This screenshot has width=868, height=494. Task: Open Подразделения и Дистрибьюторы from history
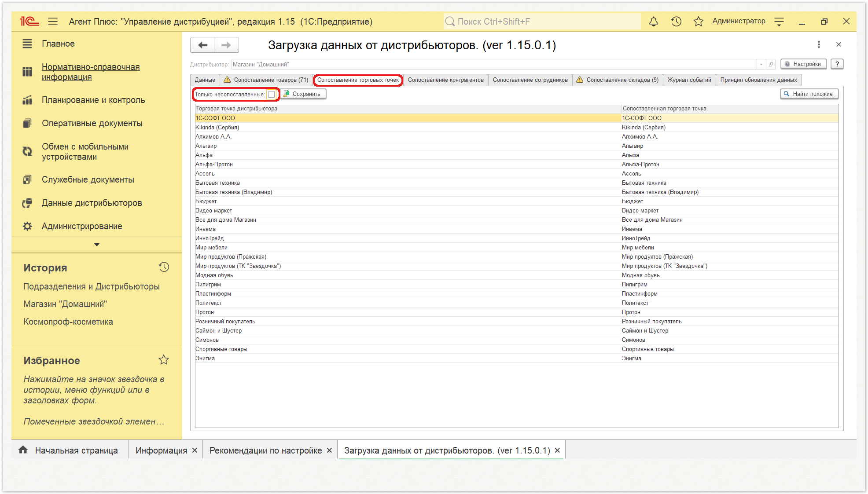tap(92, 286)
